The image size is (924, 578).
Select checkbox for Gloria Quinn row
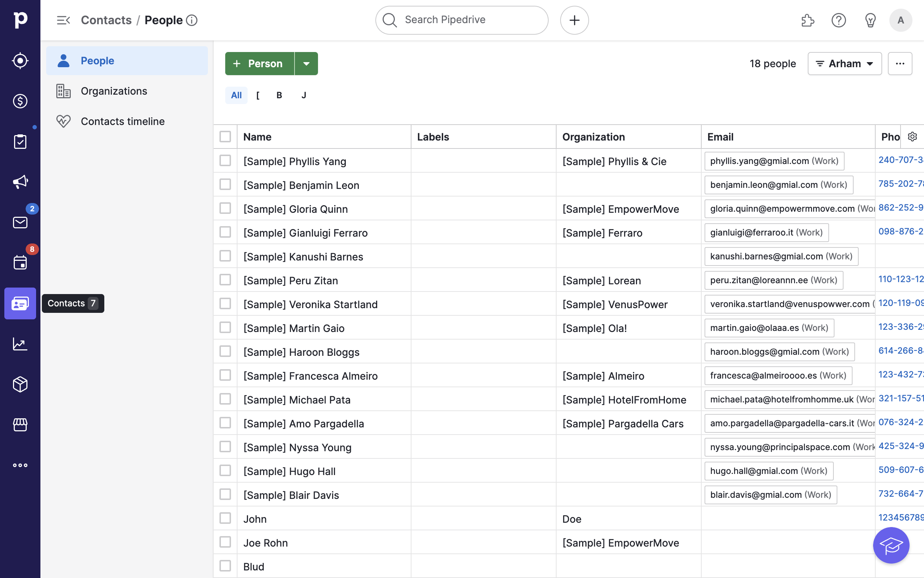click(225, 208)
